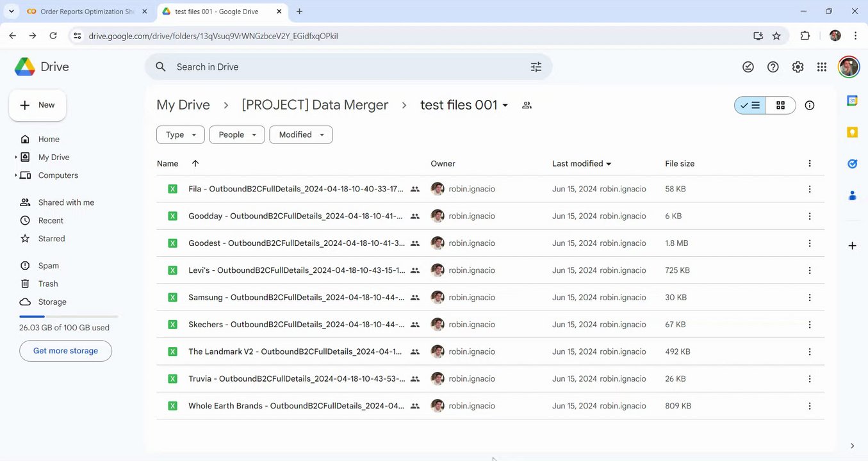Reverse name sort direction arrow

point(195,163)
